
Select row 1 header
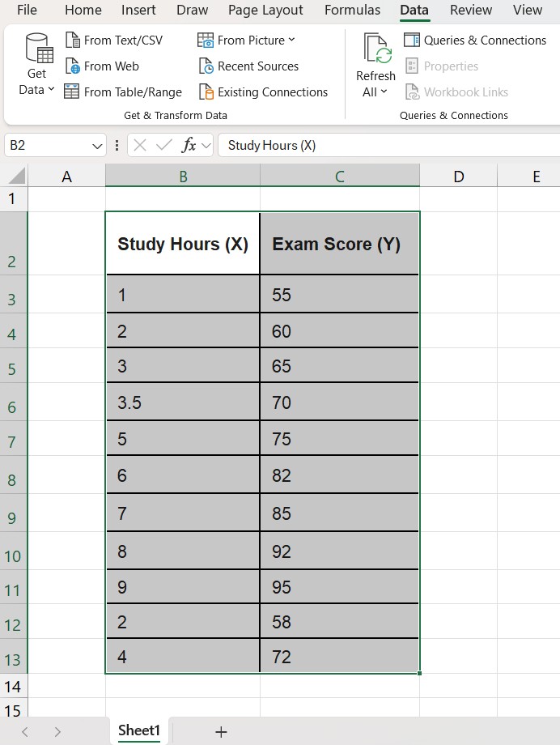[13, 198]
